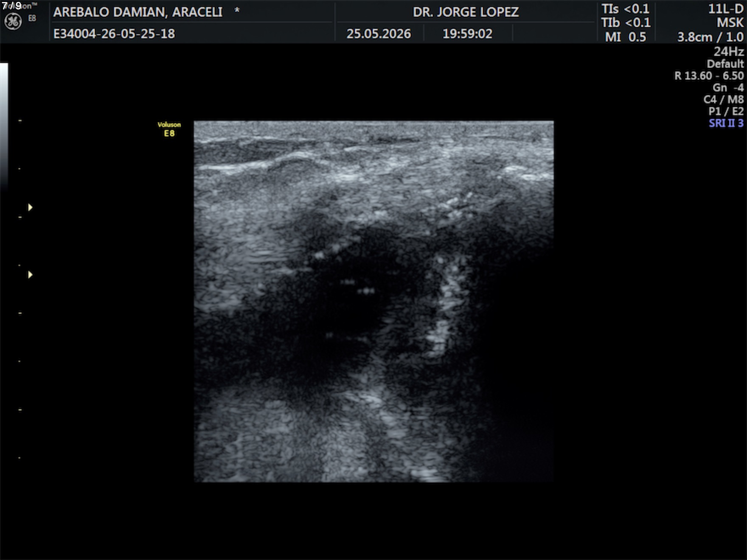Click the 24Hz frame rate readout
The image size is (747, 560).
pos(728,51)
